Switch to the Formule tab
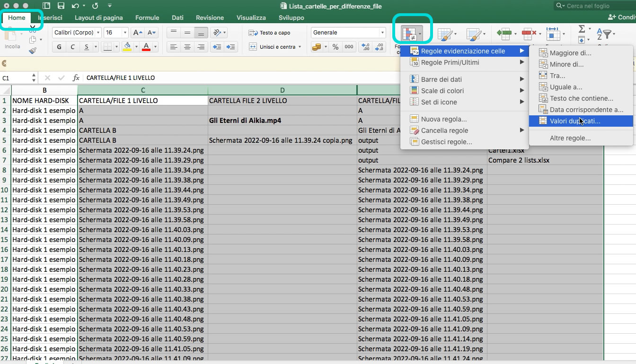Screen dimensions: 636x364 click(147, 17)
